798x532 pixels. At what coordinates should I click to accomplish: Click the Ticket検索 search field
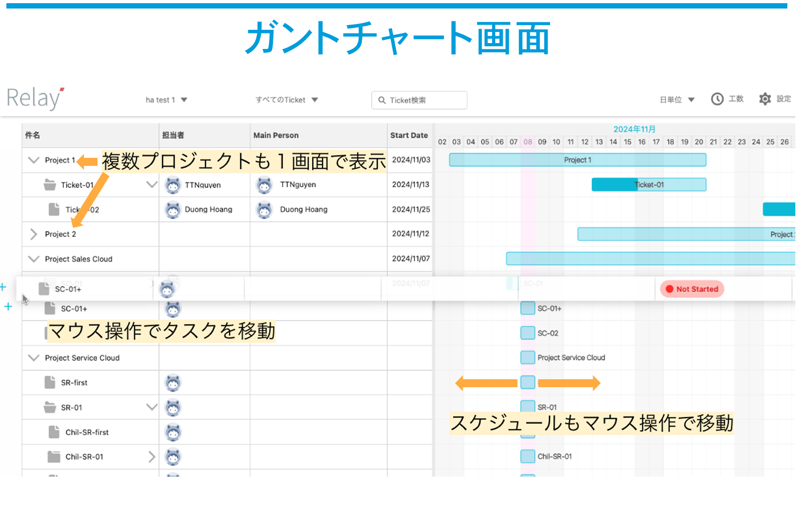(x=419, y=100)
